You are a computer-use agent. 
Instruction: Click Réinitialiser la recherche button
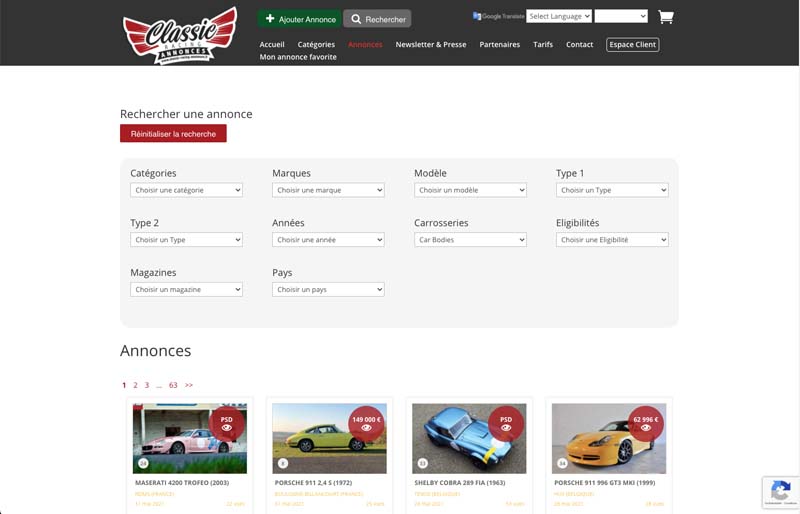[173, 134]
